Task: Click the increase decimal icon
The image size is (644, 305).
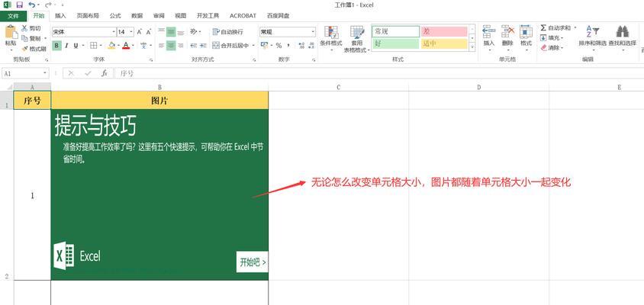Action: [x=301, y=45]
